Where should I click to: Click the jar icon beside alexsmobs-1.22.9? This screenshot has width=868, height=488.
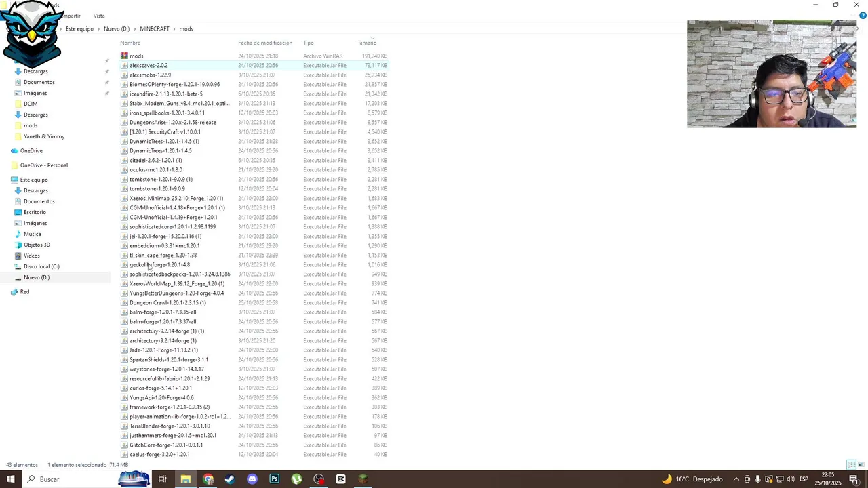124,75
